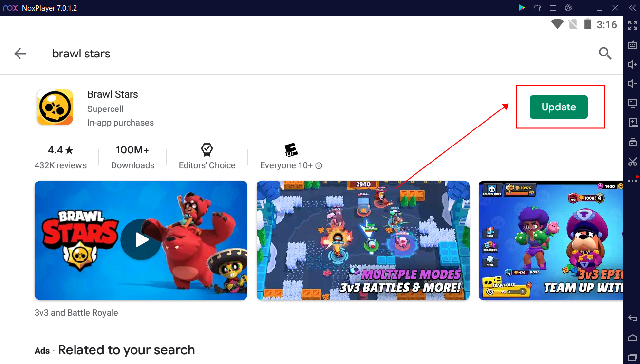This screenshot has width=640, height=364.
Task: Open the keyboard mapping icon
Action: click(x=632, y=45)
